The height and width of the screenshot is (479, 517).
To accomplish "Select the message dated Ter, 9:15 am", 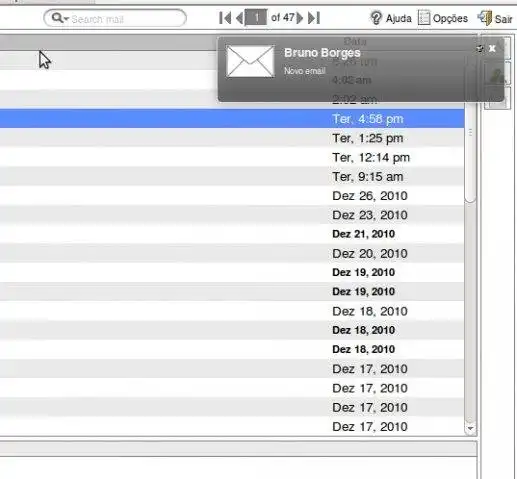I will pyautogui.click(x=232, y=177).
